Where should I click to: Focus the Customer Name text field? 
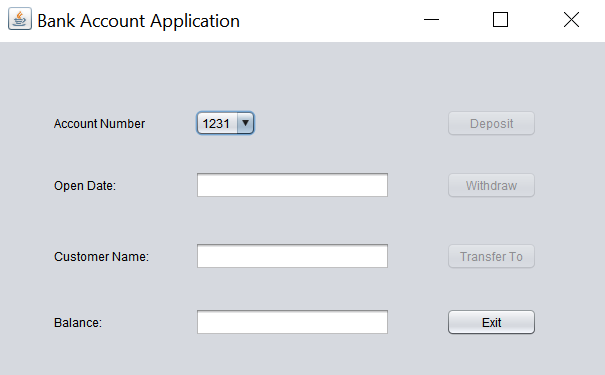tap(292, 256)
